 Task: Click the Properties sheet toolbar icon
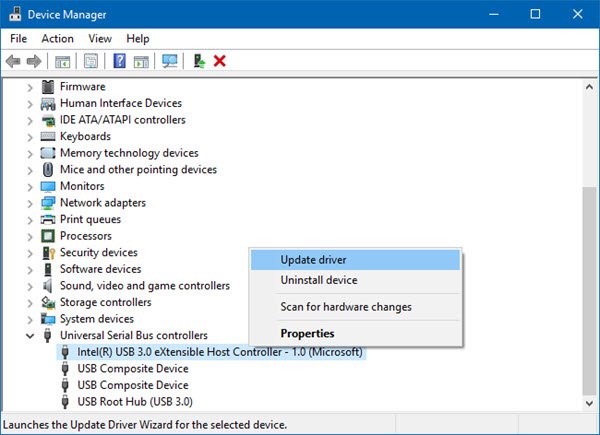click(91, 61)
